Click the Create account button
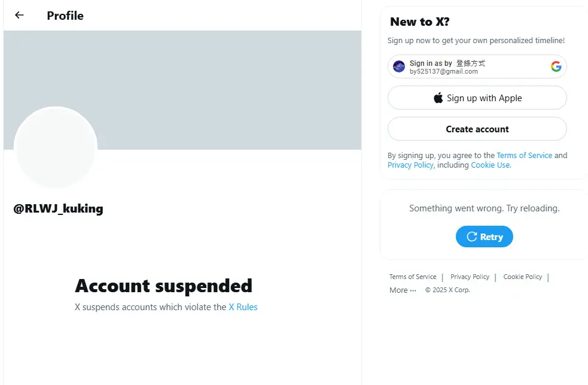Viewport: 588px width, 385px height. click(x=477, y=129)
